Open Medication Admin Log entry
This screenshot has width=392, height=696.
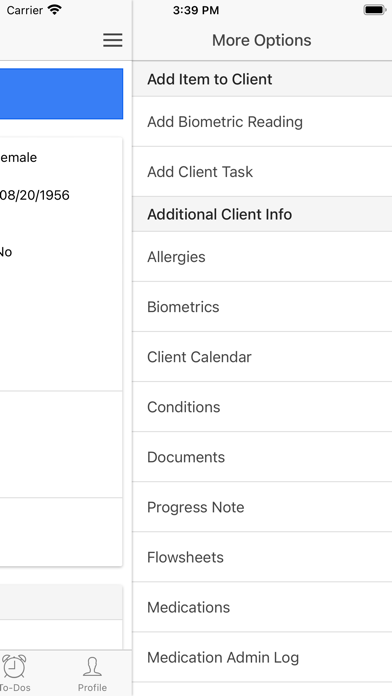coord(262,657)
